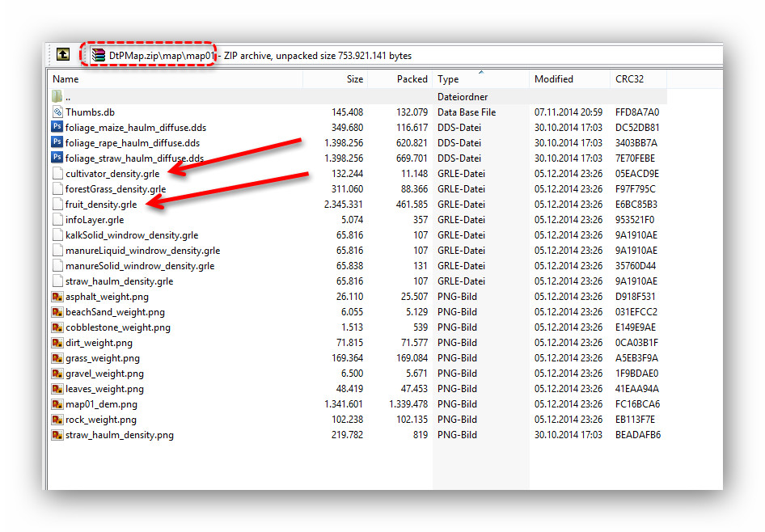Sort by Type column with arrow indicator
The height and width of the screenshot is (532, 765).
click(448, 79)
